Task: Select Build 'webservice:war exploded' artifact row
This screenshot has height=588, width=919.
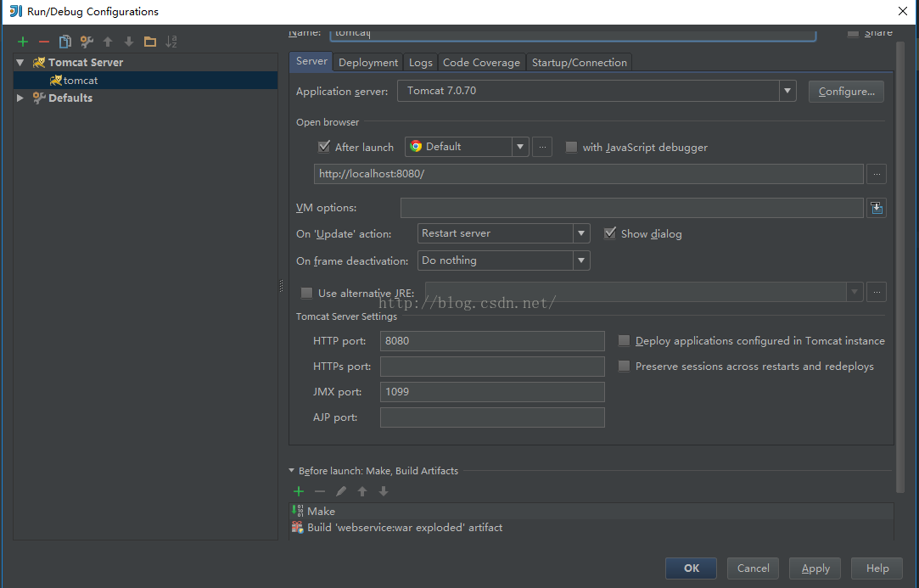Action: coord(592,527)
